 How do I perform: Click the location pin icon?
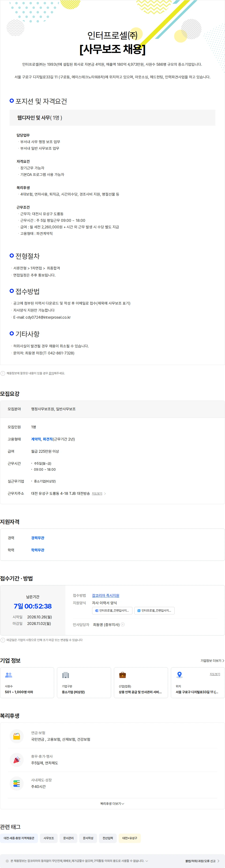[x=180, y=675]
